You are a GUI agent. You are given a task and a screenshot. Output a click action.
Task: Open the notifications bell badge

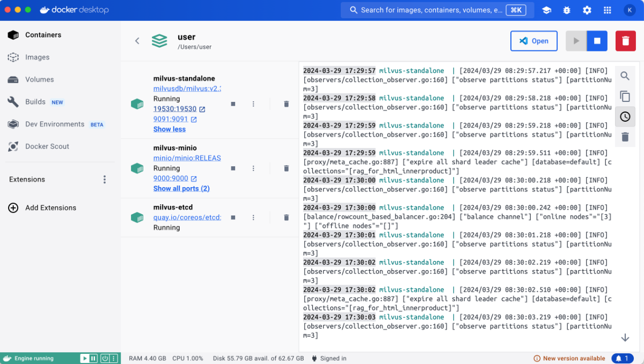tap(623, 359)
